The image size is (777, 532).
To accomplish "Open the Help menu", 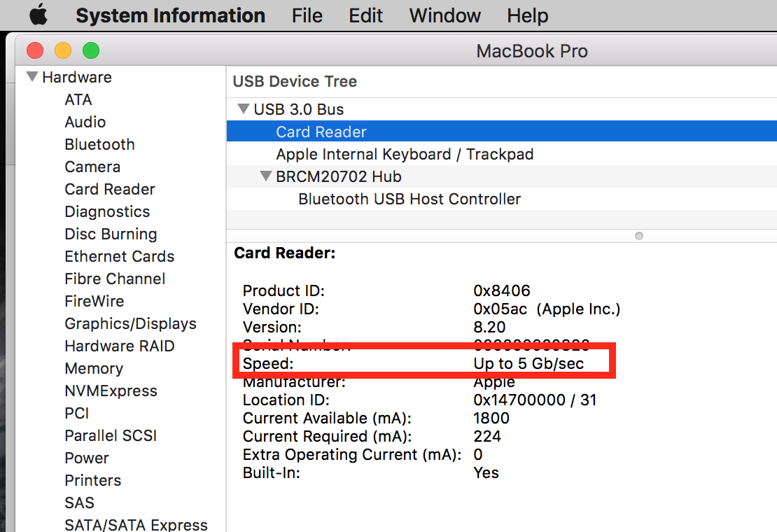I will tap(527, 15).
